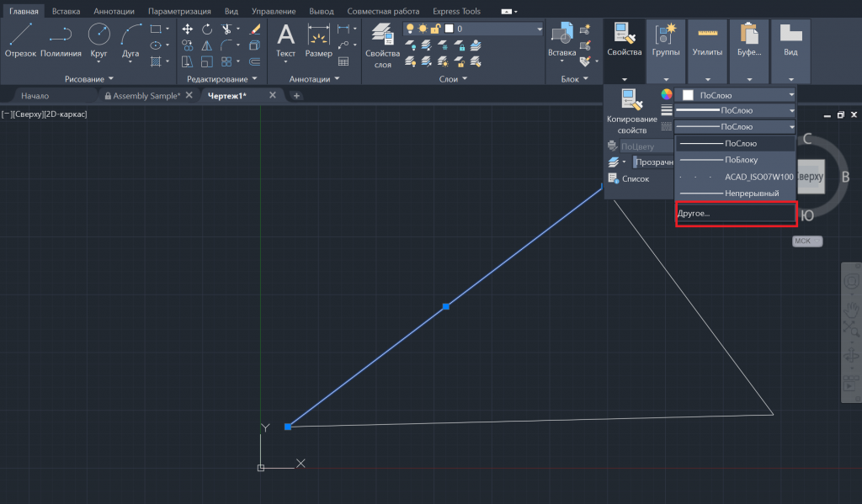Activate the Trim scissors tool
This screenshot has height=504, width=862.
(226, 29)
